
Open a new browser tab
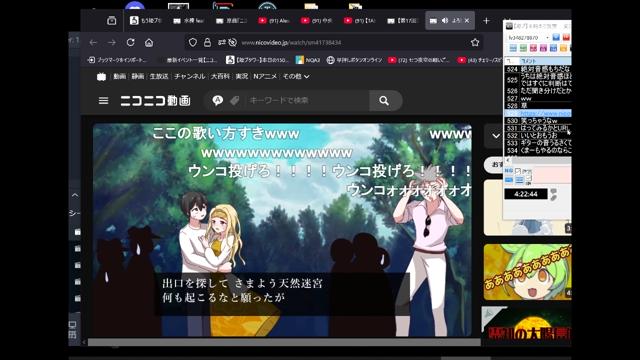pos(486,20)
